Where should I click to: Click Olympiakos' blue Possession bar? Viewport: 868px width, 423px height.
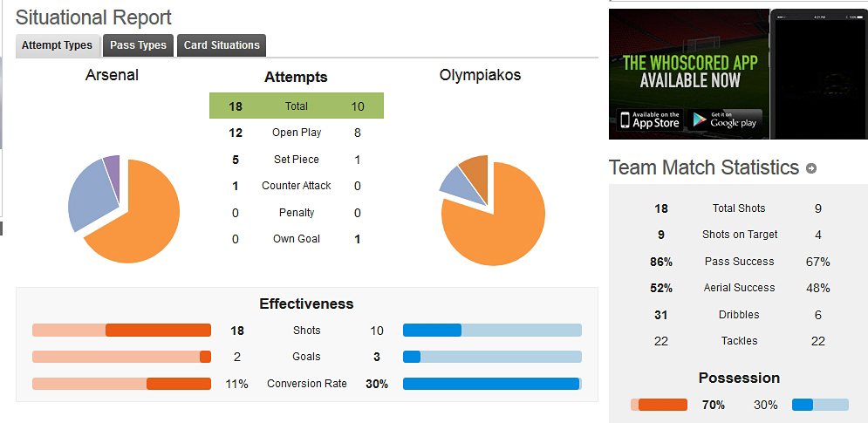[820, 405]
